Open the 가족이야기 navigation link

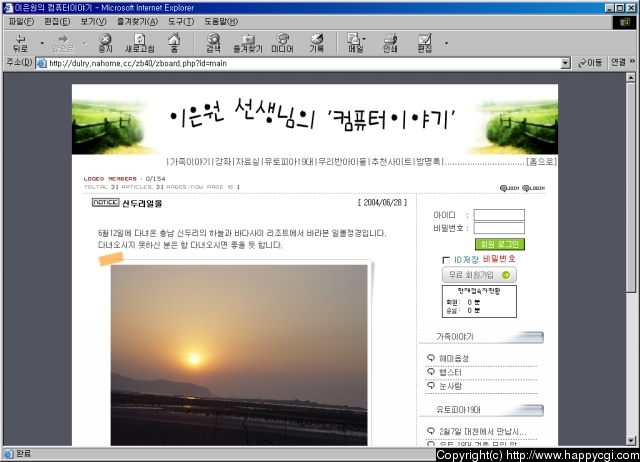[x=190, y=162]
